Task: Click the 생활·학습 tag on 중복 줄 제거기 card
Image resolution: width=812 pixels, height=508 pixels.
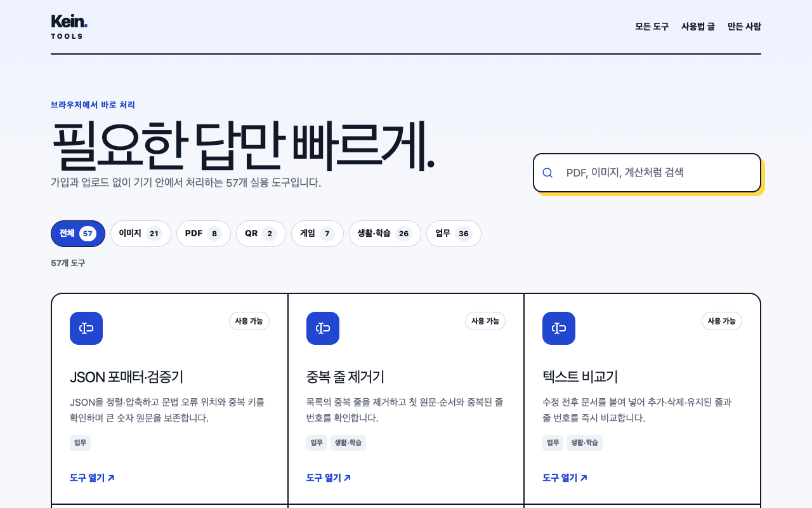Action: click(348, 443)
